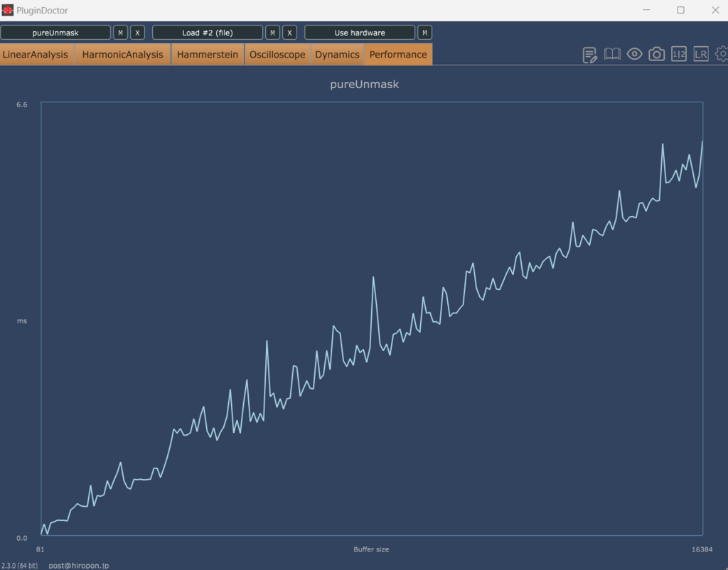Click the 81 x-axis minimum value
Viewport: 728px width, 570px height.
(41, 549)
